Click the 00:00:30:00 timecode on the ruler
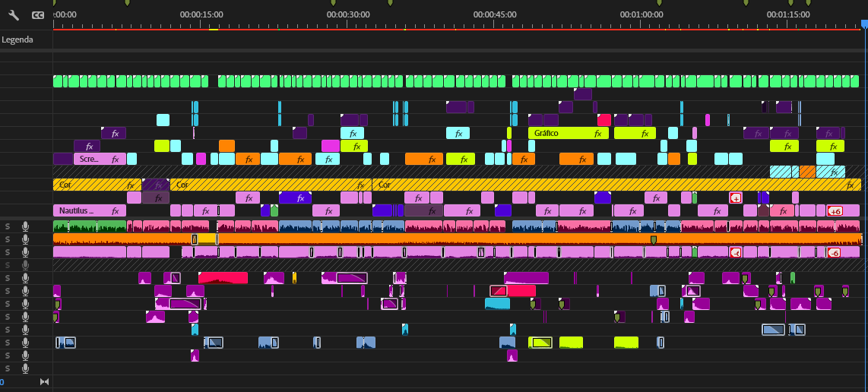The width and height of the screenshot is (868, 392). [x=348, y=15]
